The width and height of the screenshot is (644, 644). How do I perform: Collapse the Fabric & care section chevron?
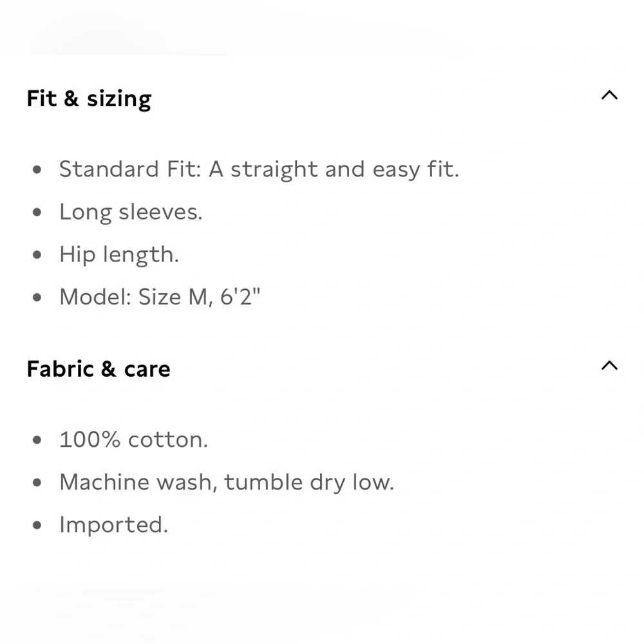pyautogui.click(x=609, y=366)
